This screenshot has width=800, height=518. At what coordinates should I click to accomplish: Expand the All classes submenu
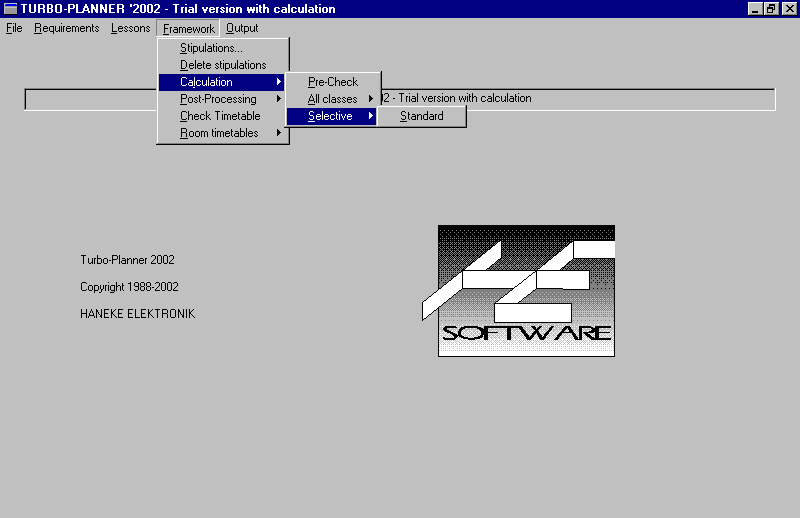(x=333, y=99)
